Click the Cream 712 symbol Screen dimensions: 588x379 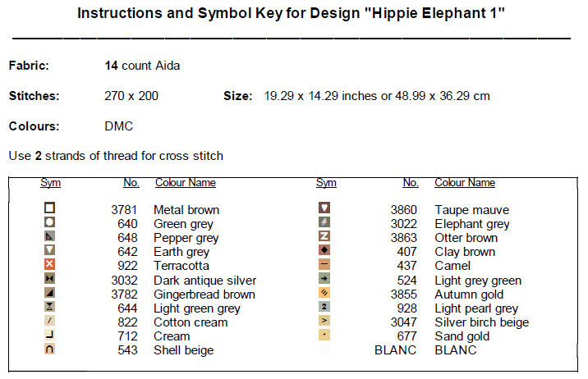click(x=49, y=336)
